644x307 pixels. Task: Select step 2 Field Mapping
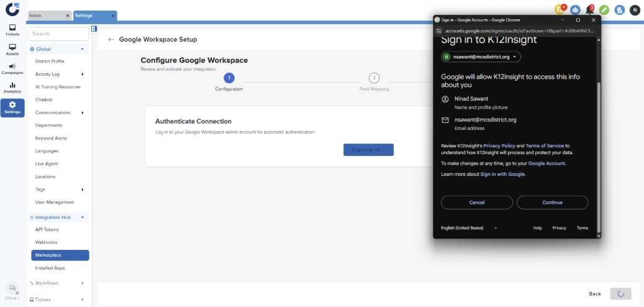click(374, 78)
